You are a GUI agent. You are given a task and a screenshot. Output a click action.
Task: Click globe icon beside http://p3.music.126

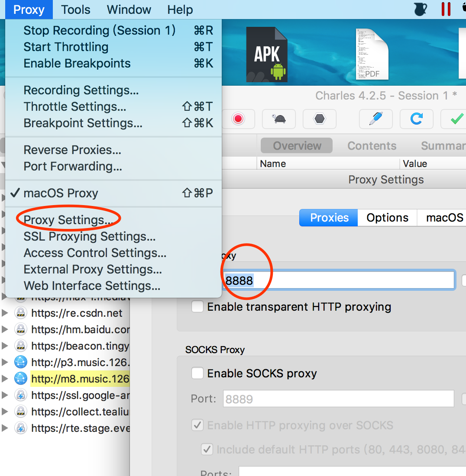[21, 362]
